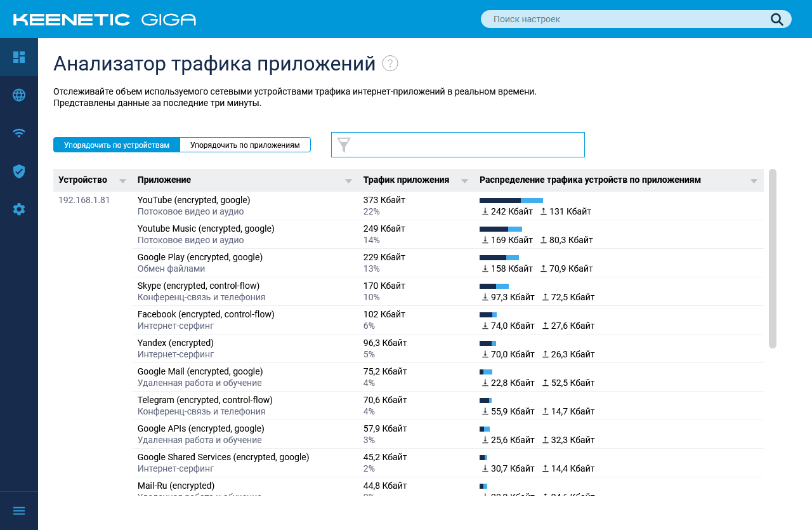This screenshot has width=812, height=530.
Task: Click the '45,2 Кбайт' traffic value
Action: [385, 457]
